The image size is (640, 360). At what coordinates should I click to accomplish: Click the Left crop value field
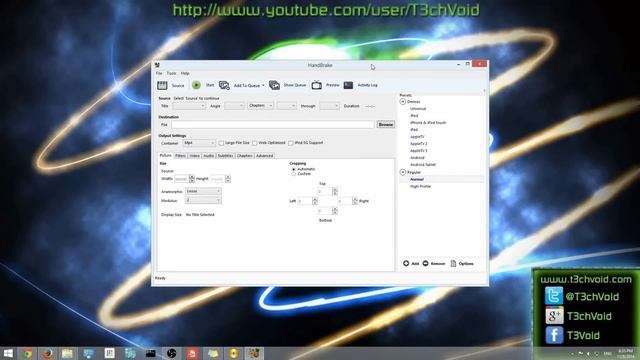pyautogui.click(x=304, y=201)
